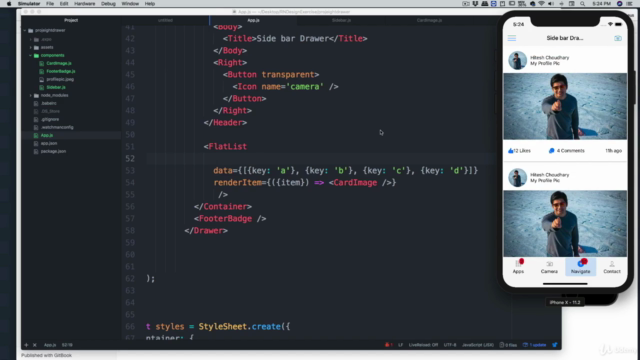Open CardImage.js in the project tree

(x=58, y=63)
